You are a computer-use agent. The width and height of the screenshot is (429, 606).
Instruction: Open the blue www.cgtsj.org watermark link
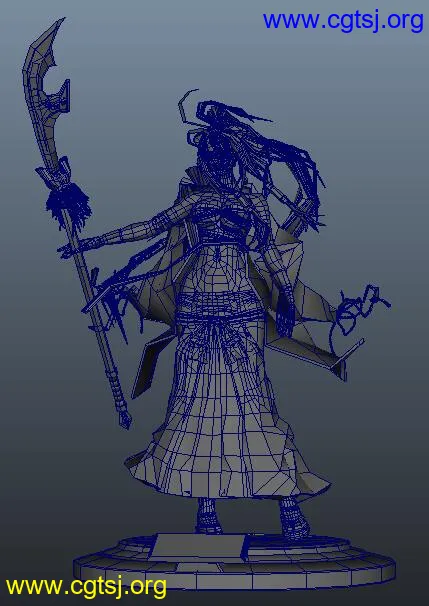pos(343,21)
